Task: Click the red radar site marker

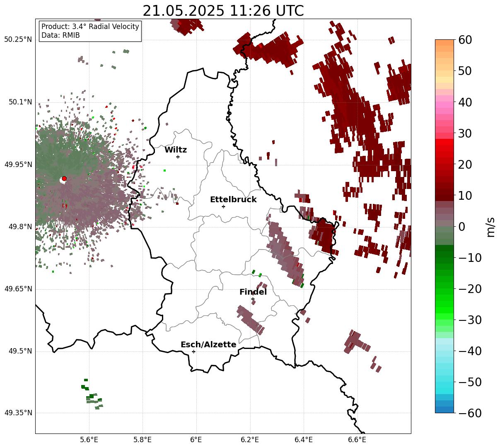Action: coord(64,179)
